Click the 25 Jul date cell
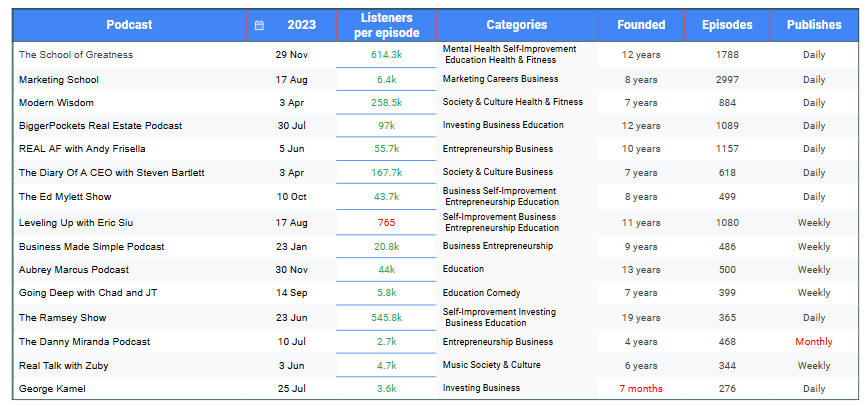 [x=292, y=389]
